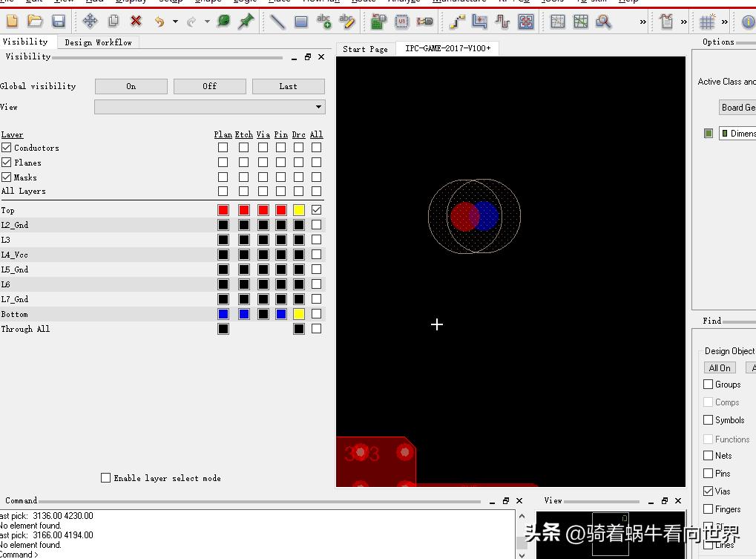The image size is (756, 559).
Task: Toggle the Conductors layer checkbox
Action: [x=7, y=148]
